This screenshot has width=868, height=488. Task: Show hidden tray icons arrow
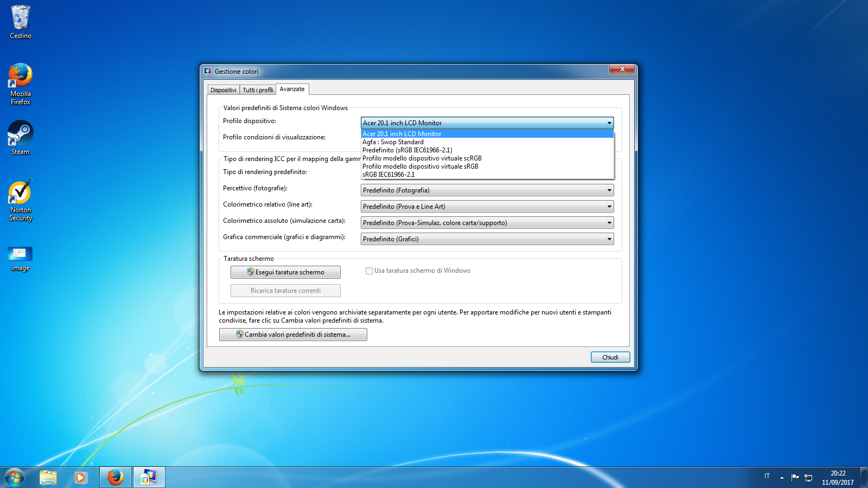(x=782, y=477)
